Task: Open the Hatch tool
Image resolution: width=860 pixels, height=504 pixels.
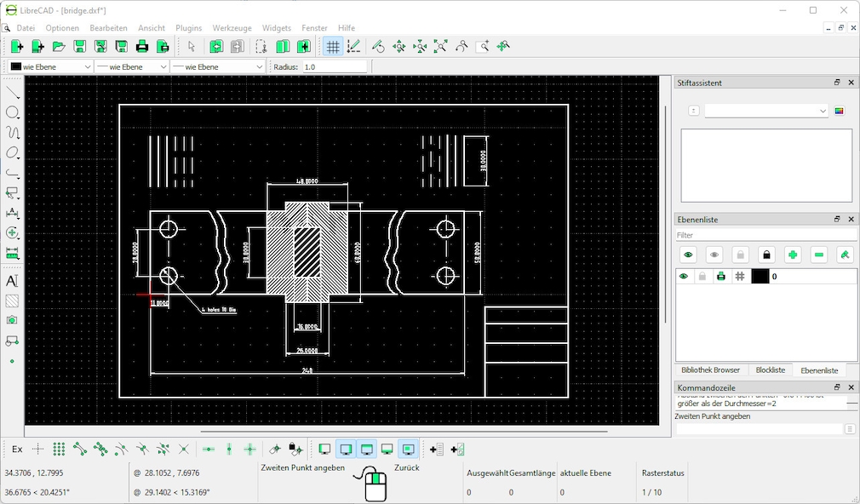Action: coord(12,300)
